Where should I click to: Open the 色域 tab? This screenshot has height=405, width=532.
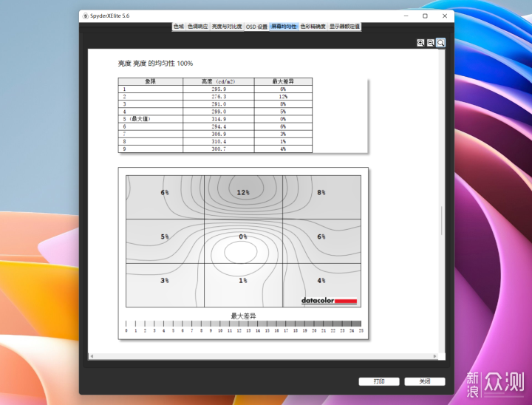pyautogui.click(x=179, y=27)
